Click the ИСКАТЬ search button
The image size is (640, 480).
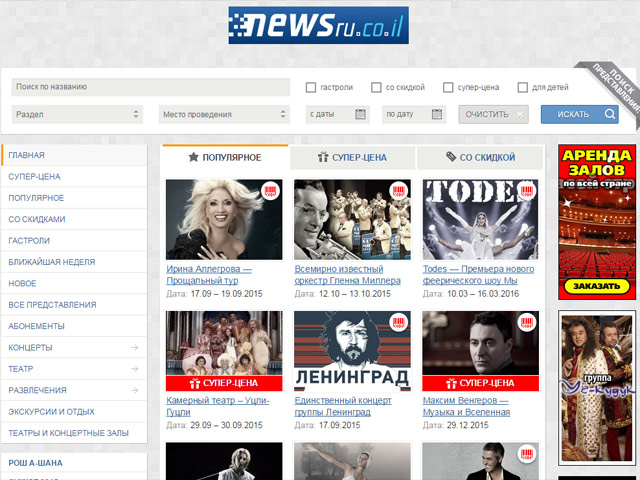point(580,114)
